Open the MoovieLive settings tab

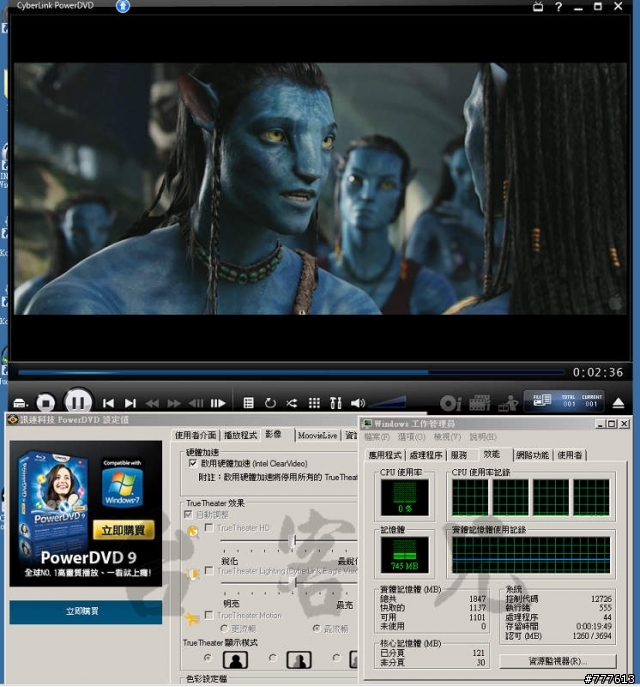[x=318, y=436]
